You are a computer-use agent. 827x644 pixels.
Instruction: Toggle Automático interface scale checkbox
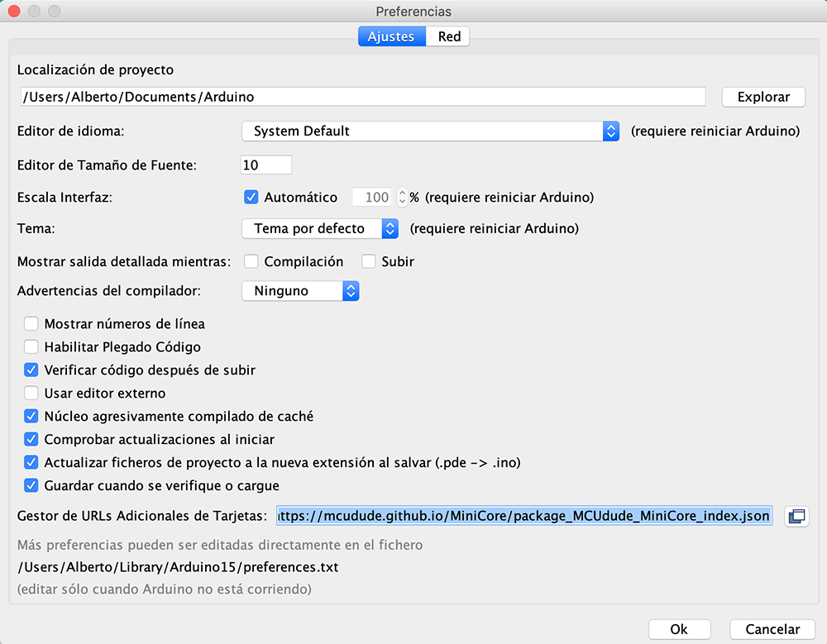click(x=251, y=198)
